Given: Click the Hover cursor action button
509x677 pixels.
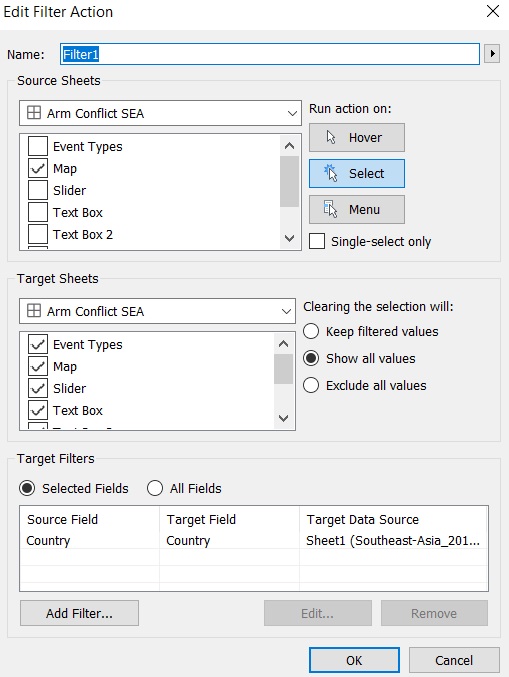Looking at the screenshot, I should point(357,137).
